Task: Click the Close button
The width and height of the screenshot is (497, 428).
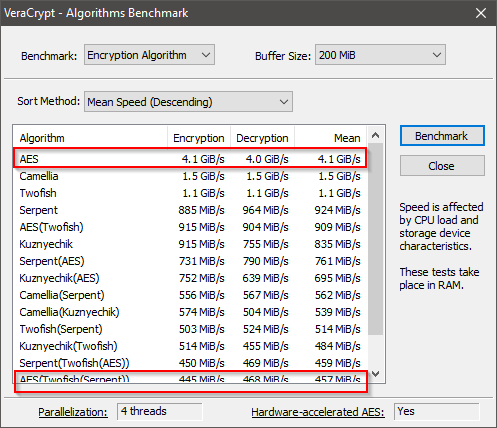Action: tap(442, 166)
